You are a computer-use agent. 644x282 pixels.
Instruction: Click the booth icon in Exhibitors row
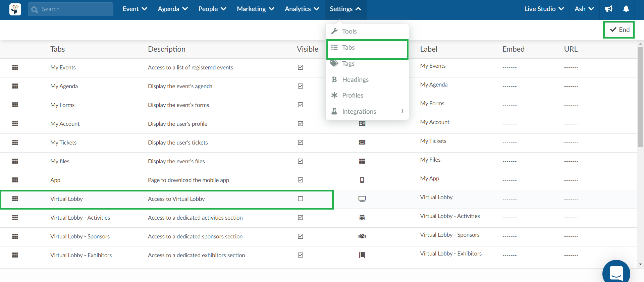pyautogui.click(x=362, y=255)
